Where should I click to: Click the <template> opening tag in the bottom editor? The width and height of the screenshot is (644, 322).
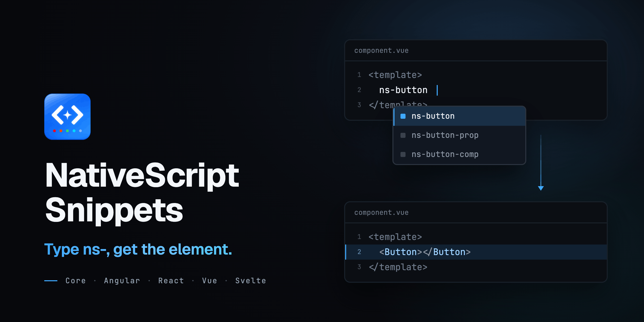pyautogui.click(x=395, y=237)
